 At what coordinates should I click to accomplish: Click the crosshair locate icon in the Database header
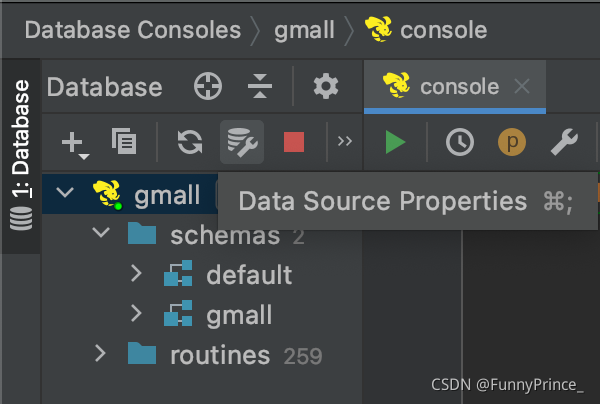click(208, 86)
